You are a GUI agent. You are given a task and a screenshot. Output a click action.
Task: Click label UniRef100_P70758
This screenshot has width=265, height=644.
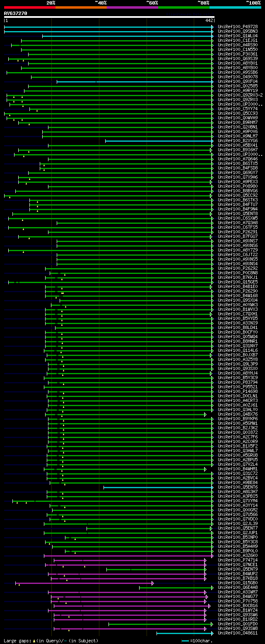coord(238,601)
